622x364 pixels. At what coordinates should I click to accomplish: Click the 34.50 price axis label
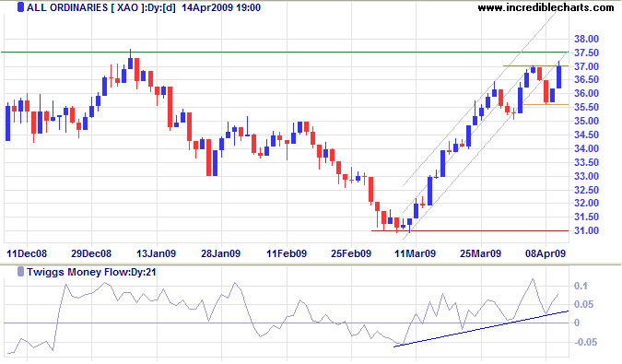tap(586, 135)
